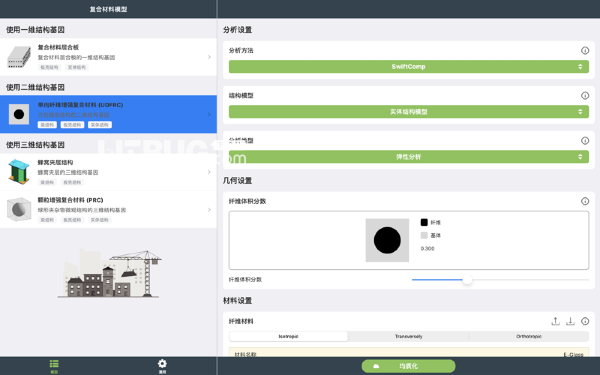Expand chevron on PRC row

(x=209, y=210)
